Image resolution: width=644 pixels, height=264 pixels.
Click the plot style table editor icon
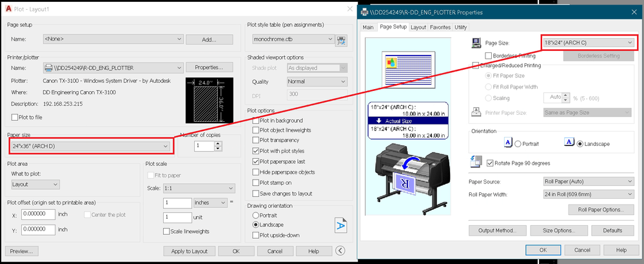click(342, 40)
